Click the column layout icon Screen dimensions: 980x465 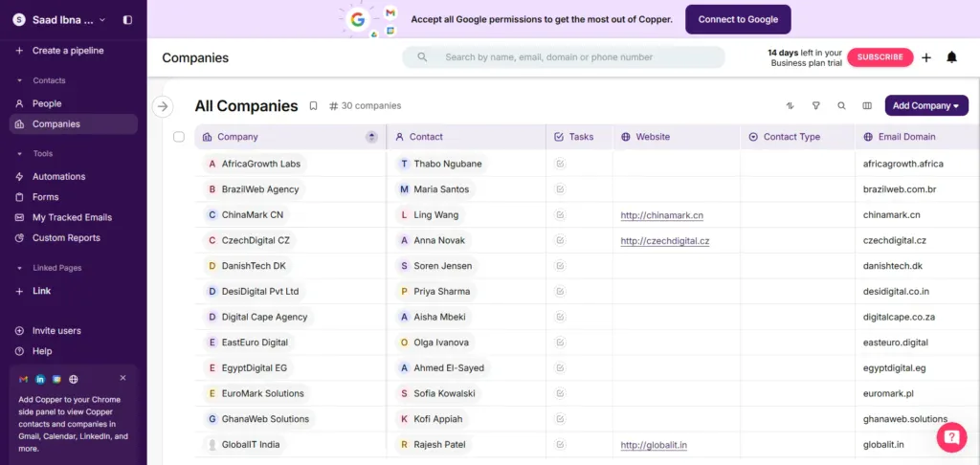pyautogui.click(x=867, y=106)
